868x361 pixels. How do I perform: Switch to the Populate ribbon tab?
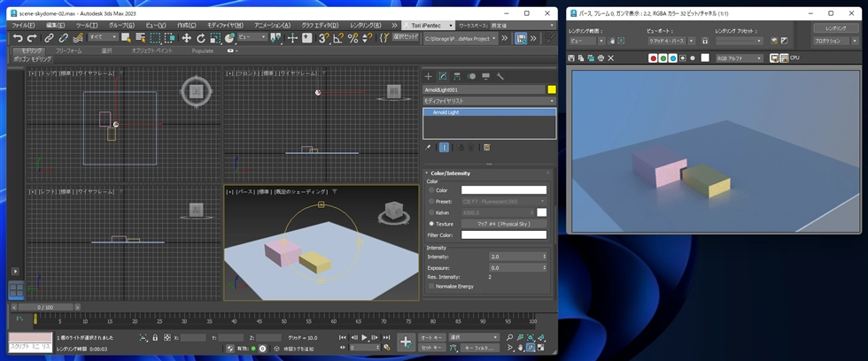(203, 50)
